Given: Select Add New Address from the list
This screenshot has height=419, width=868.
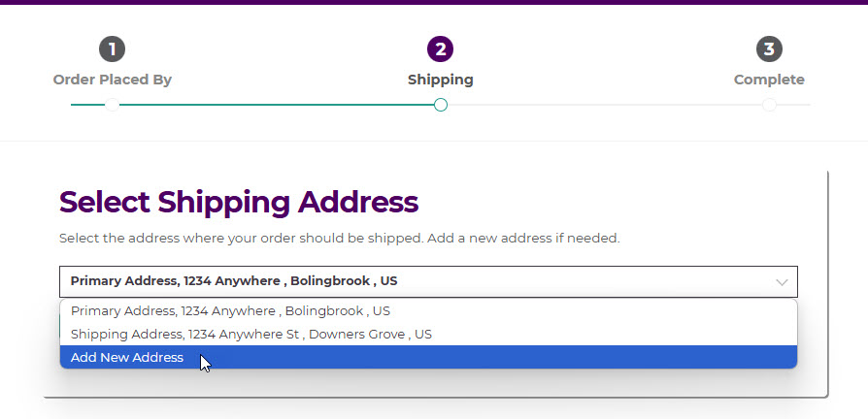Looking at the screenshot, I should click(126, 358).
